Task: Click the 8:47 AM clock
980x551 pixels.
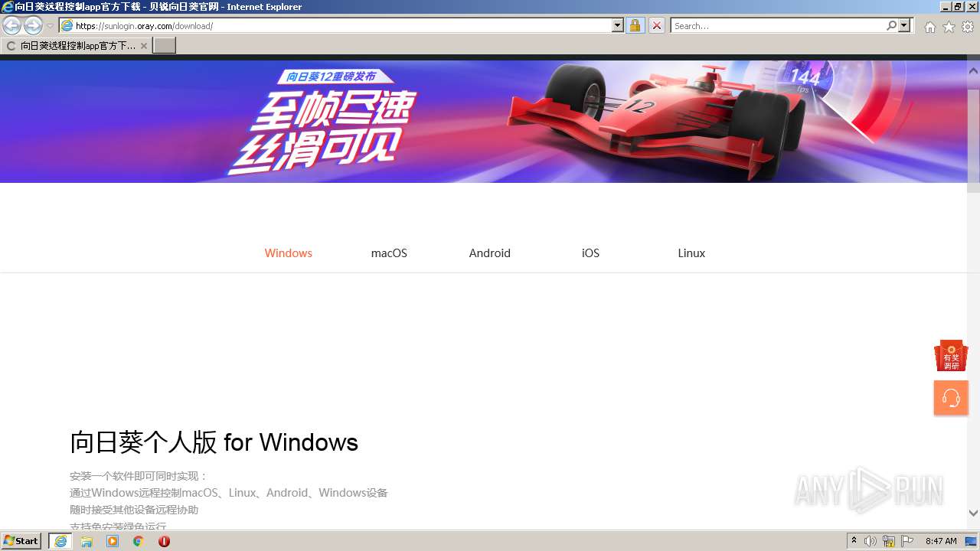Action: (x=941, y=541)
